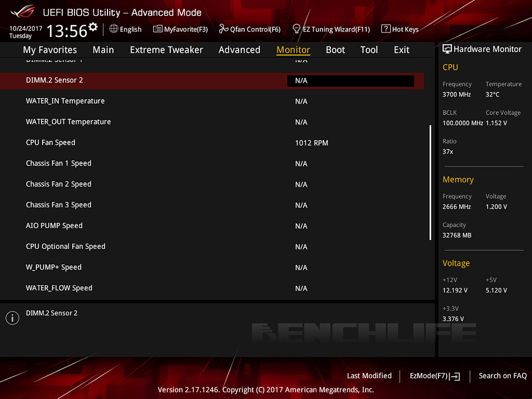The height and width of the screenshot is (399, 532).
Task: Select the CPU Fan Speed row
Action: point(212,143)
